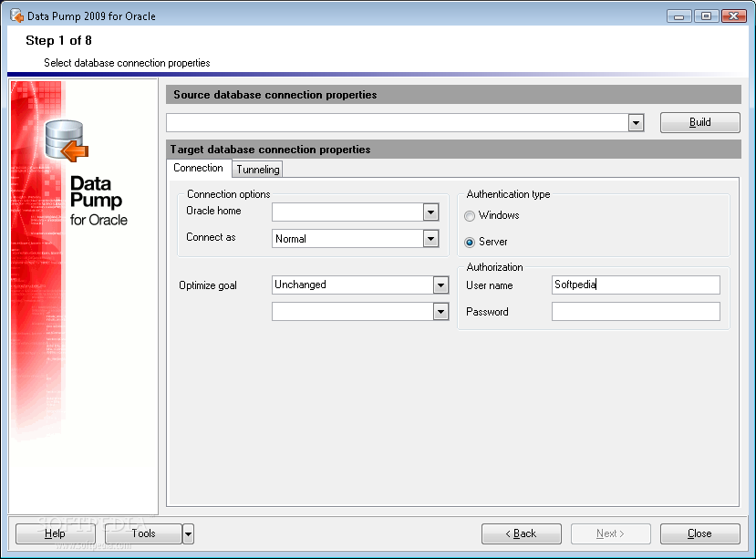Expand the Oracle home combo box
756x559 pixels.
point(430,212)
